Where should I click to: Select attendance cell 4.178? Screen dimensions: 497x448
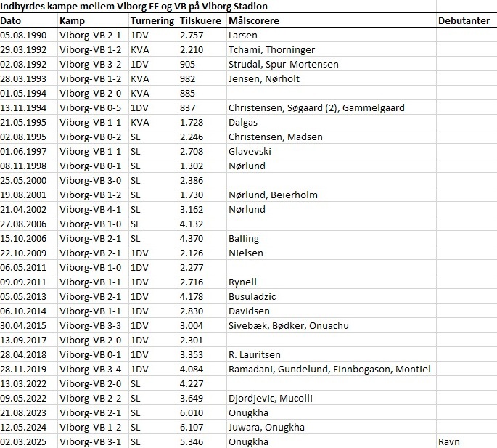click(x=192, y=297)
